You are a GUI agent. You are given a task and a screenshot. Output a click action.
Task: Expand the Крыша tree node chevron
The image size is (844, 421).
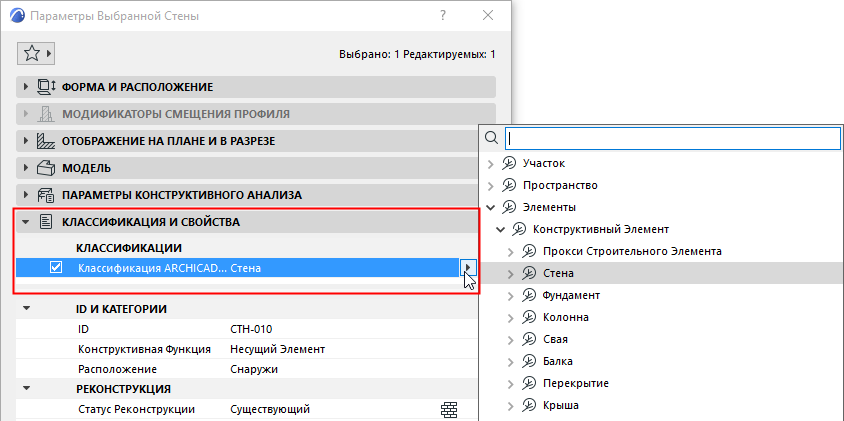pyautogui.click(x=511, y=405)
